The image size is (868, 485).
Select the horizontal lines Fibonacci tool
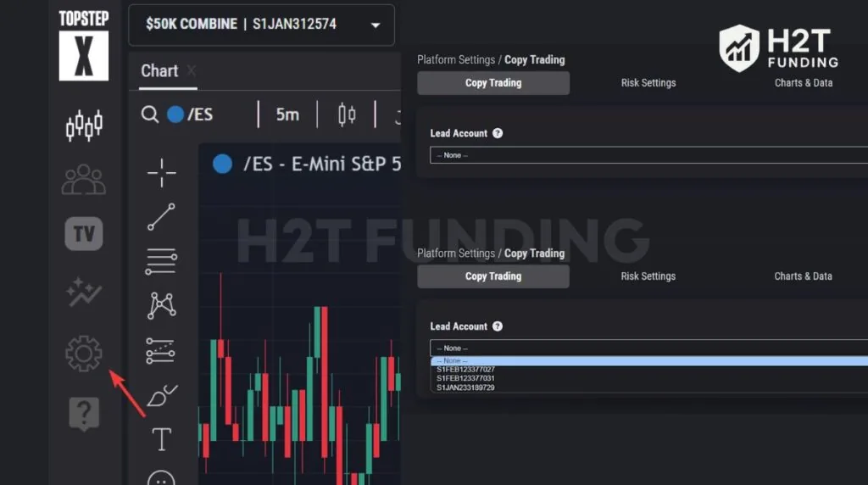161,261
